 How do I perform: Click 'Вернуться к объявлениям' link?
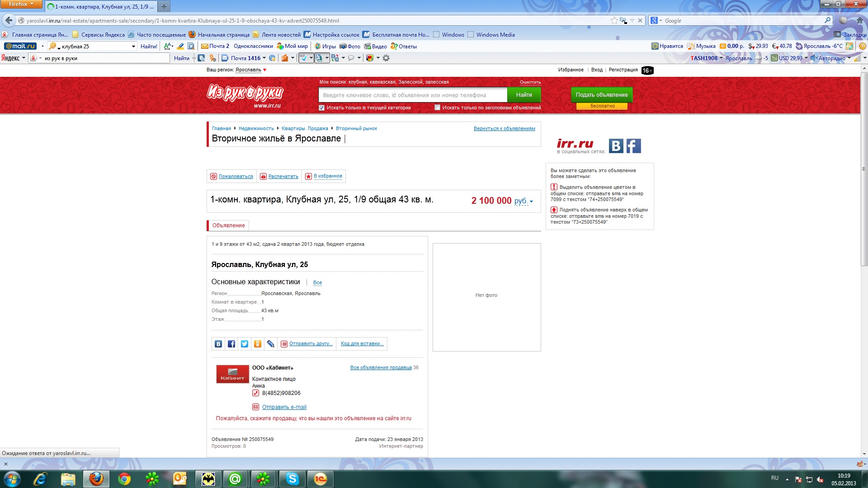[x=504, y=129]
